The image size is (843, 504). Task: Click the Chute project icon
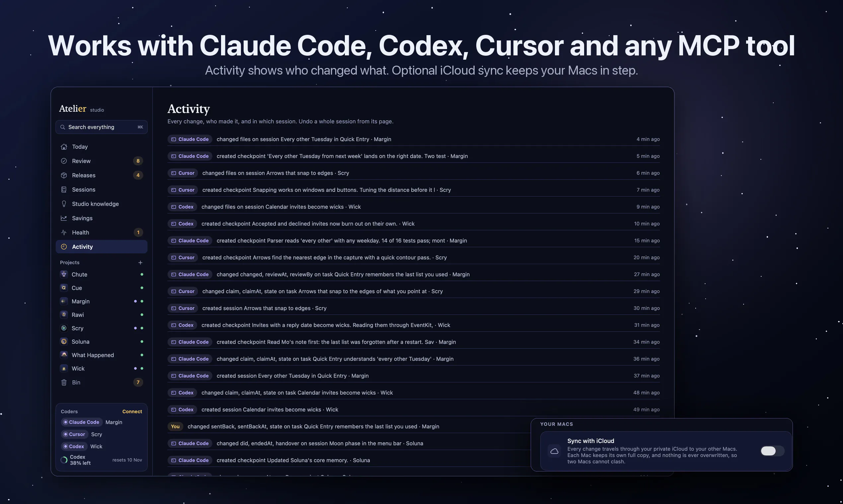64,274
